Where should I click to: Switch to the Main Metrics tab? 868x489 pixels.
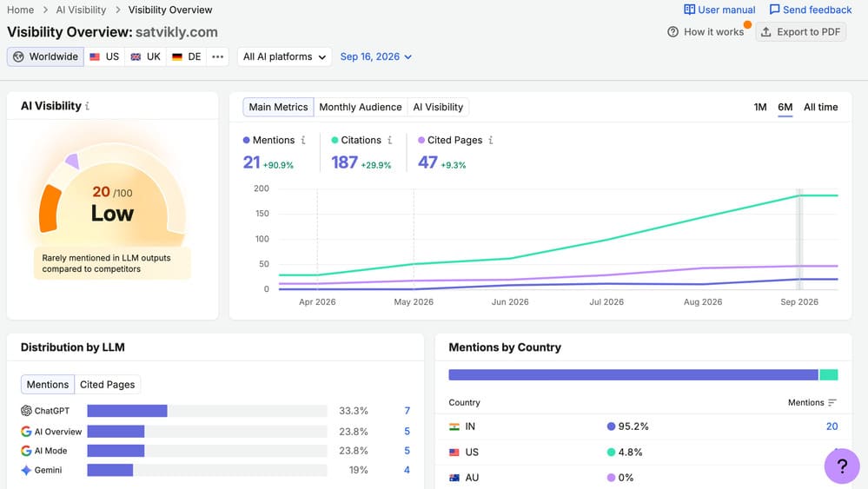278,107
